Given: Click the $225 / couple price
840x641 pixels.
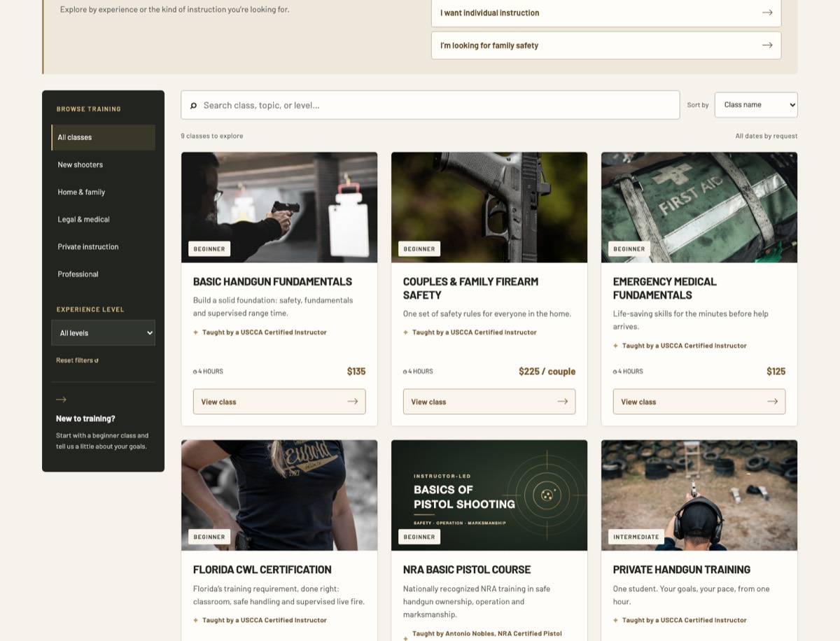Looking at the screenshot, I should point(547,372).
